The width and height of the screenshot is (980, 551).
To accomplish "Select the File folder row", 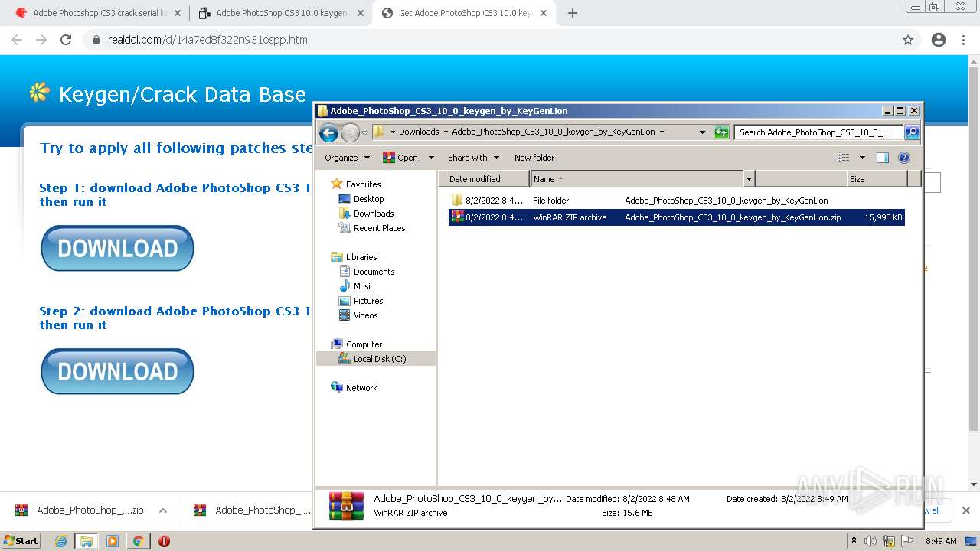I will click(676, 201).
